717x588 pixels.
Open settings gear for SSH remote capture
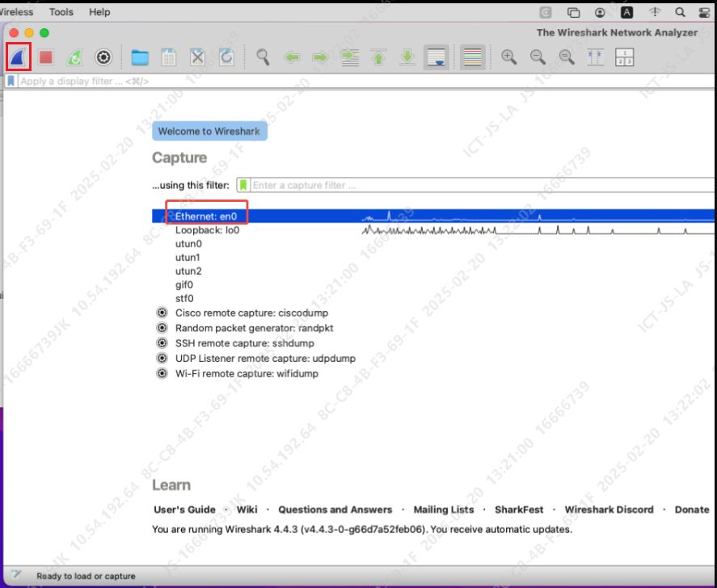tap(161, 343)
